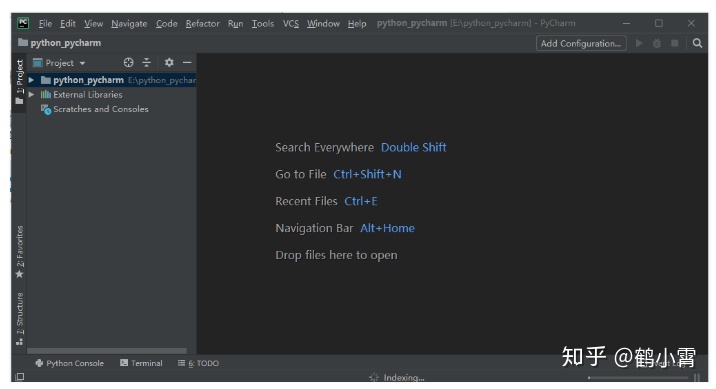
Task: Click the python_pycharm folder icon in breadcrumb
Action: pos(22,42)
